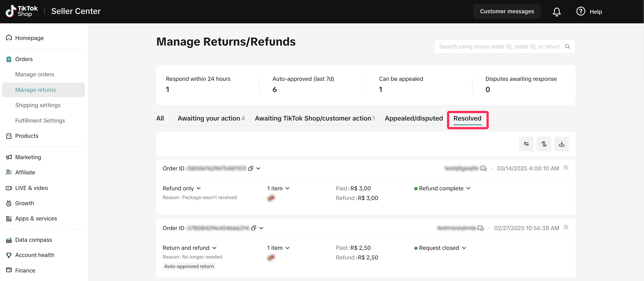Toggle bookmark flag on first order
This screenshot has height=281, width=644.
point(566,168)
